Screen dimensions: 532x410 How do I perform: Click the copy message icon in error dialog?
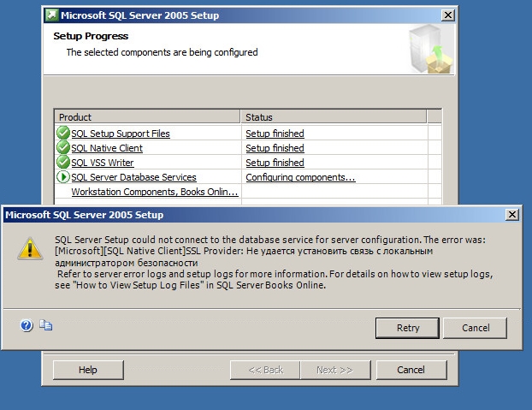click(46, 325)
